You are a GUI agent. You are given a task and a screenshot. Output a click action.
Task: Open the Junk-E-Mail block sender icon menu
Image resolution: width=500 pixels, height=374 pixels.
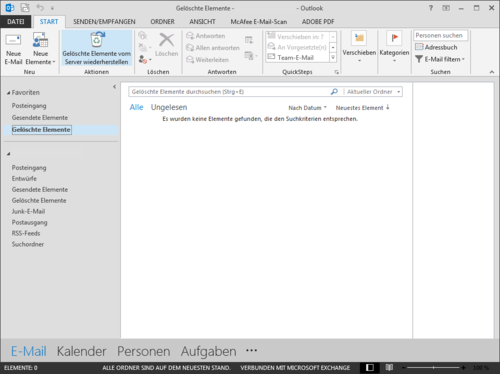pyautogui.click(x=145, y=59)
